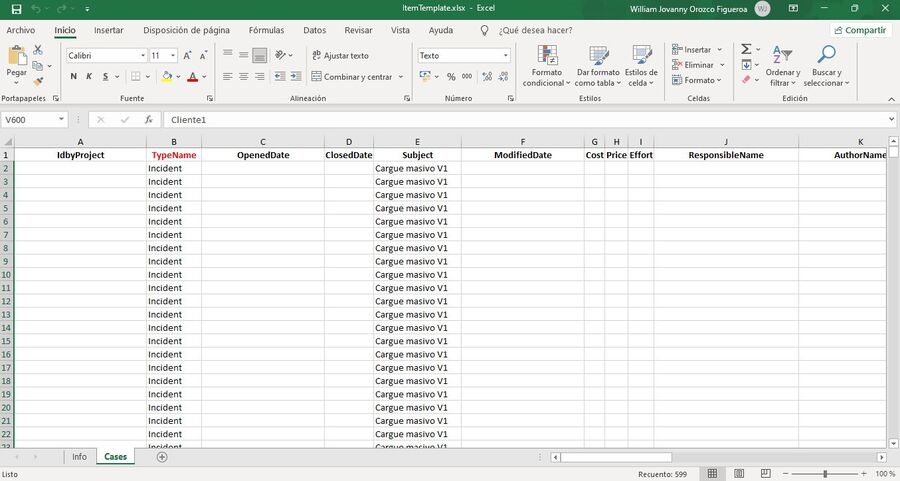Expand the Texto number format dropdown
This screenshot has height=481, width=900.
[505, 56]
